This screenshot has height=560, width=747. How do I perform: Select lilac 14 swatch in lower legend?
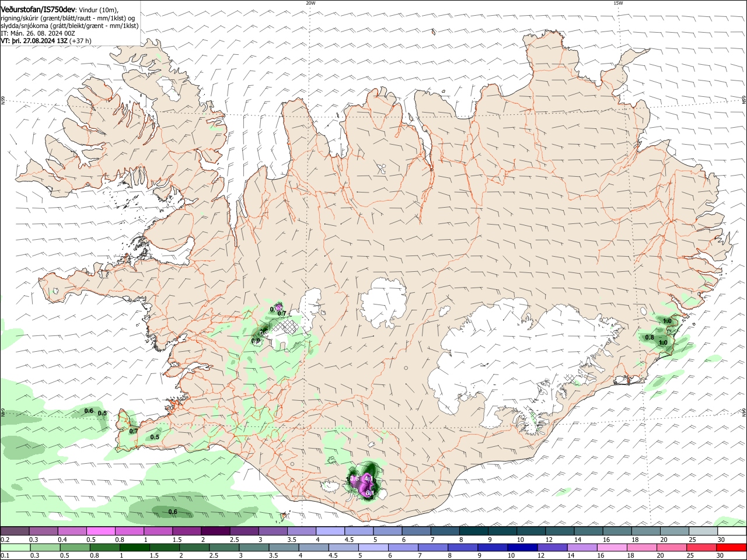[x=582, y=548]
